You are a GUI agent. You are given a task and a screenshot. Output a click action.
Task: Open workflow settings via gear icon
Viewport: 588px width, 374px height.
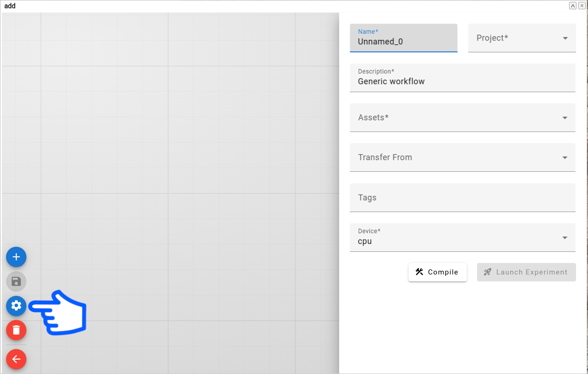(x=16, y=306)
